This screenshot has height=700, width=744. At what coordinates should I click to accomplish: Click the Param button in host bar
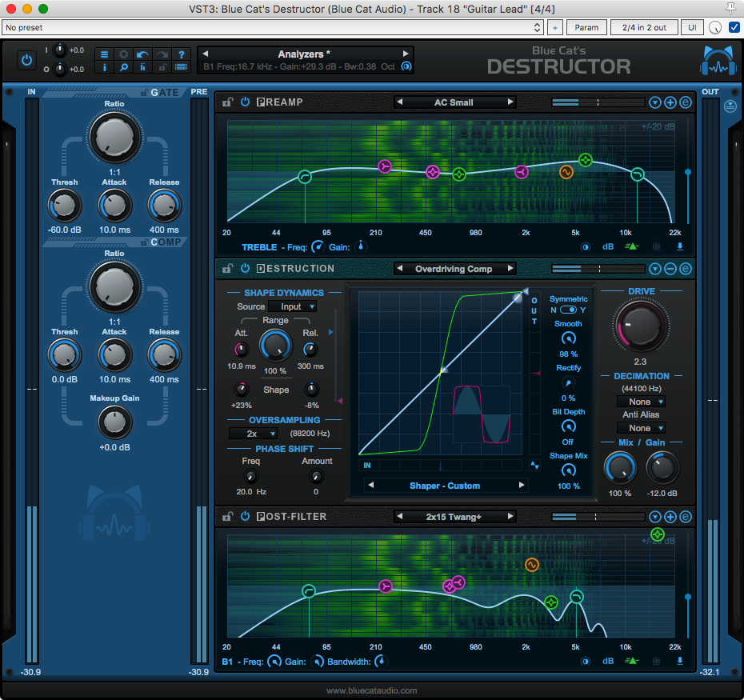coord(586,27)
